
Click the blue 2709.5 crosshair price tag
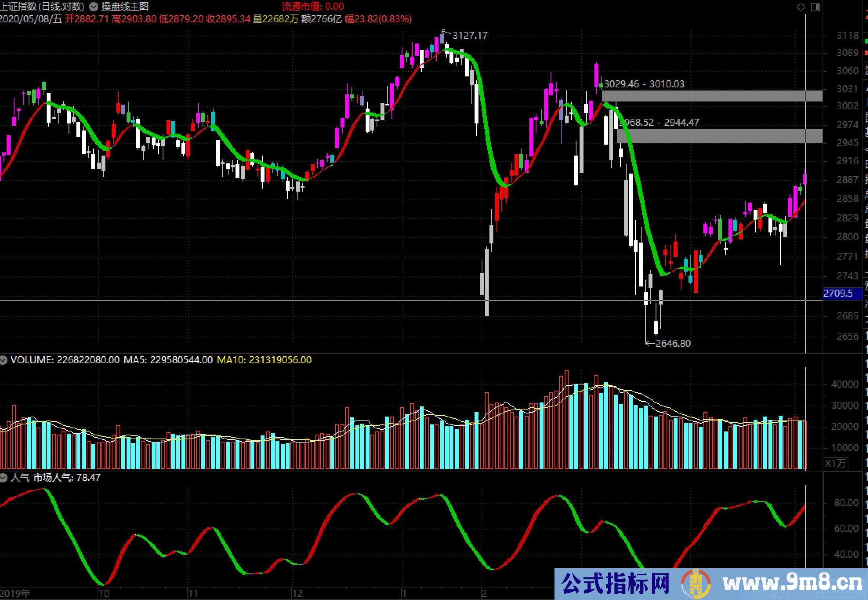point(843,293)
